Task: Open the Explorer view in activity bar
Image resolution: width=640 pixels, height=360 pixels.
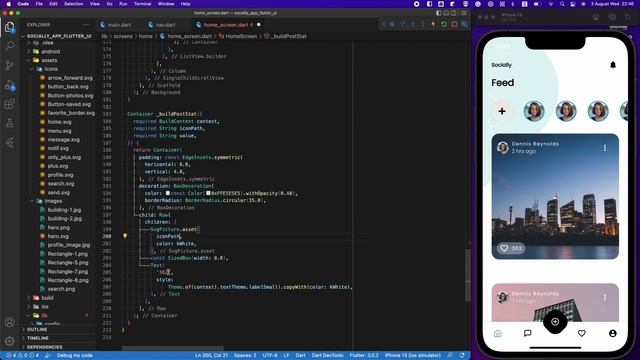Action: (9, 27)
